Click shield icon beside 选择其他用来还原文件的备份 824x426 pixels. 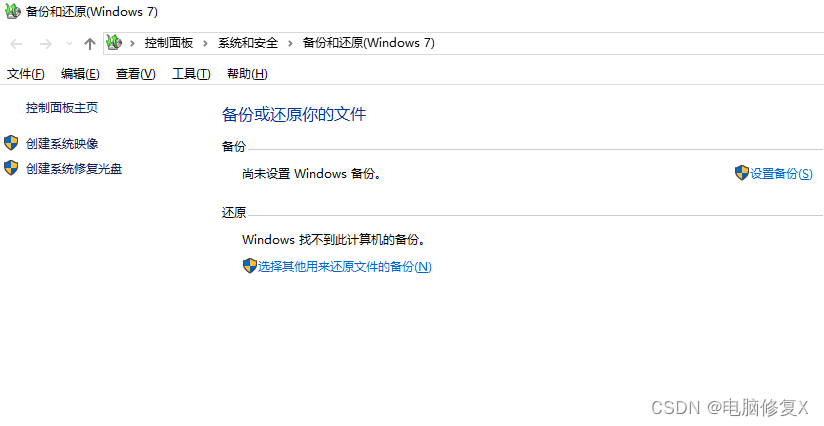tap(250, 266)
